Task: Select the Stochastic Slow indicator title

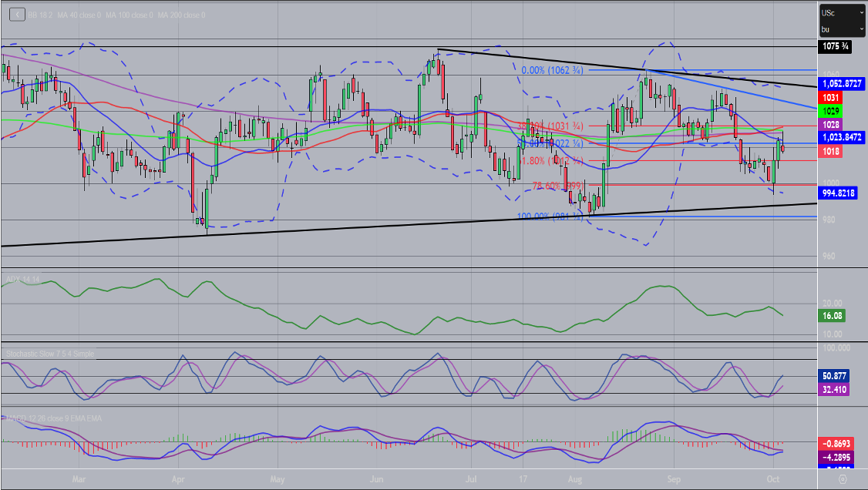Action: click(50, 353)
